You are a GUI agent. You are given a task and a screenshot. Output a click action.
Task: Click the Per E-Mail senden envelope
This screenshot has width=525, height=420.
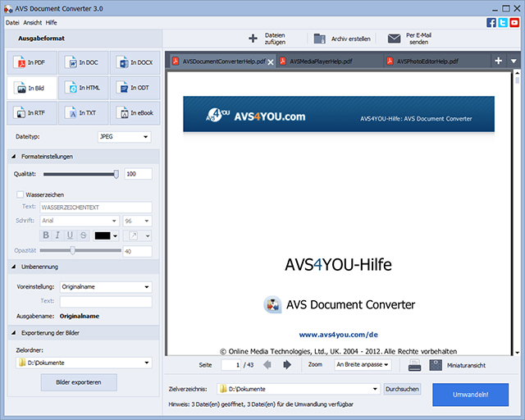point(394,39)
